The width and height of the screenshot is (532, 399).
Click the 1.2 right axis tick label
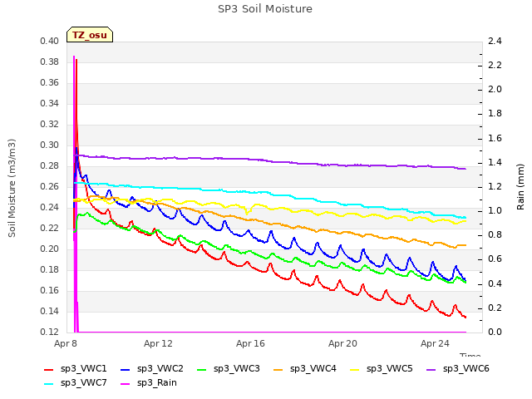pos(495,186)
